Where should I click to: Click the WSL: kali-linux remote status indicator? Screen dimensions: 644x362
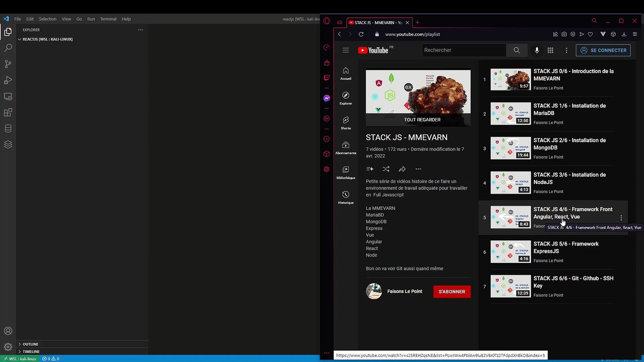[19, 358]
